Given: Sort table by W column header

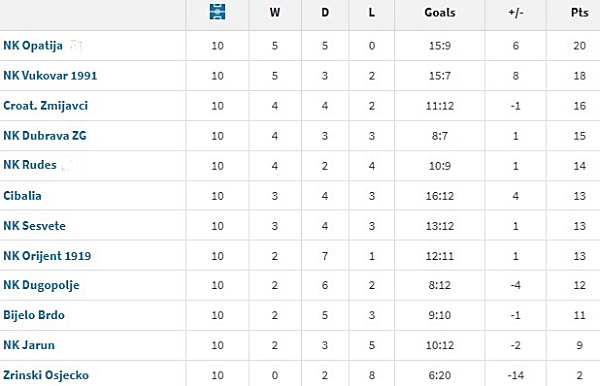Looking at the screenshot, I should pos(275,13).
